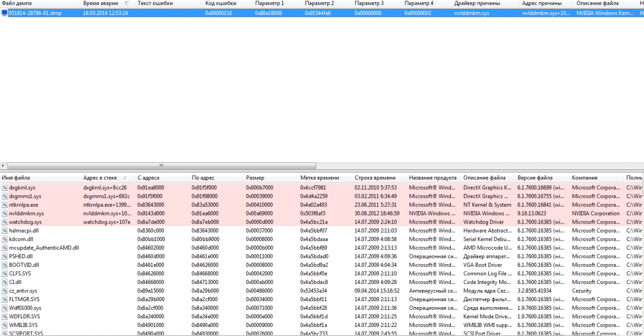Click size value 0x00a69000
The height and width of the screenshot is (336, 644).
[x=260, y=213]
